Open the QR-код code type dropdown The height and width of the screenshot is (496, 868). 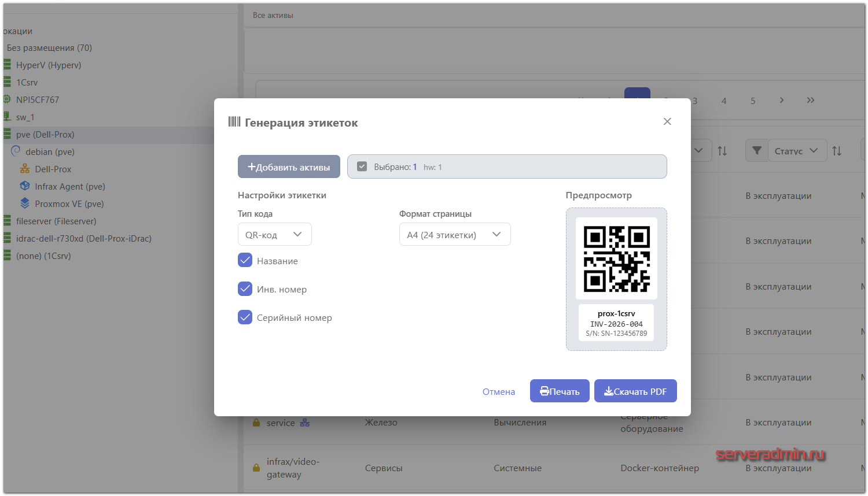point(274,235)
